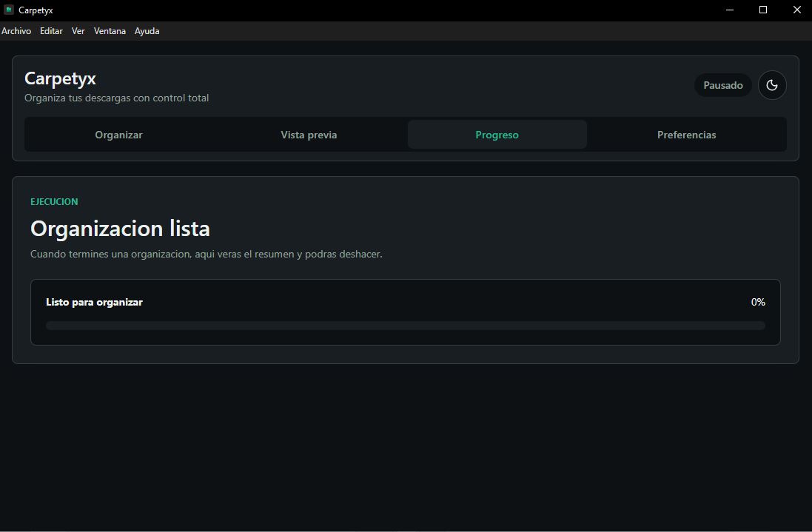
Task: Close the Carpetyx window
Action: [x=796, y=10]
